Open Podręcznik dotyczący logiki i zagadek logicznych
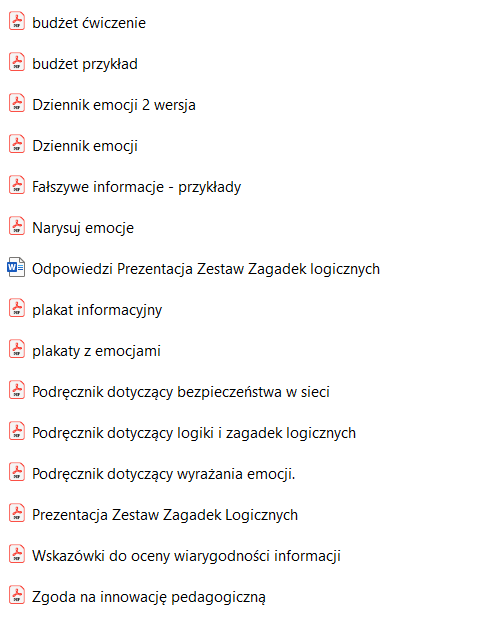 coord(194,433)
